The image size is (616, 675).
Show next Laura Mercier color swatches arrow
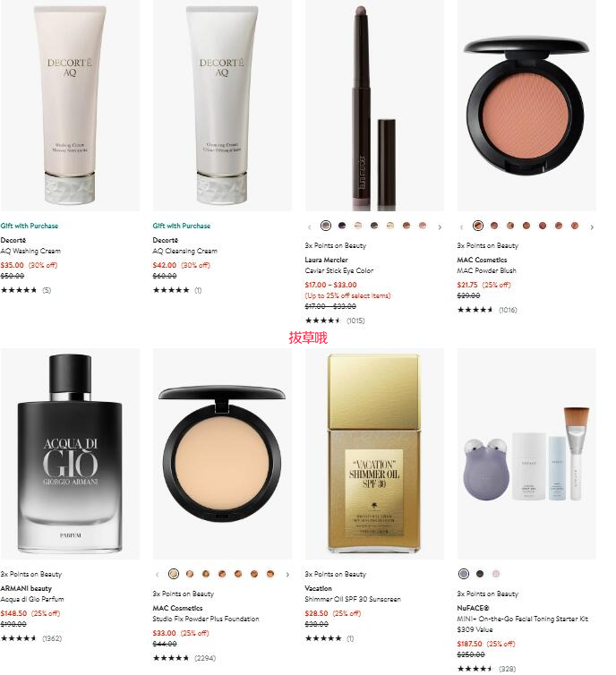[x=440, y=226]
